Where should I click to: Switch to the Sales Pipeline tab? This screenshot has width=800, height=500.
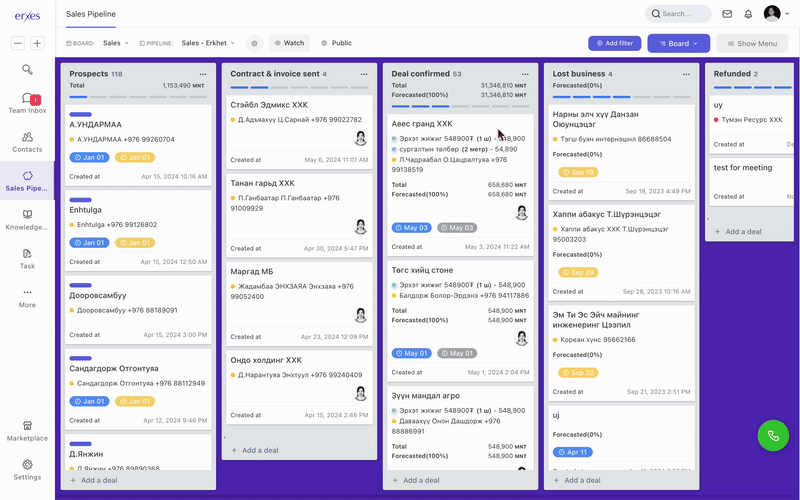click(91, 14)
